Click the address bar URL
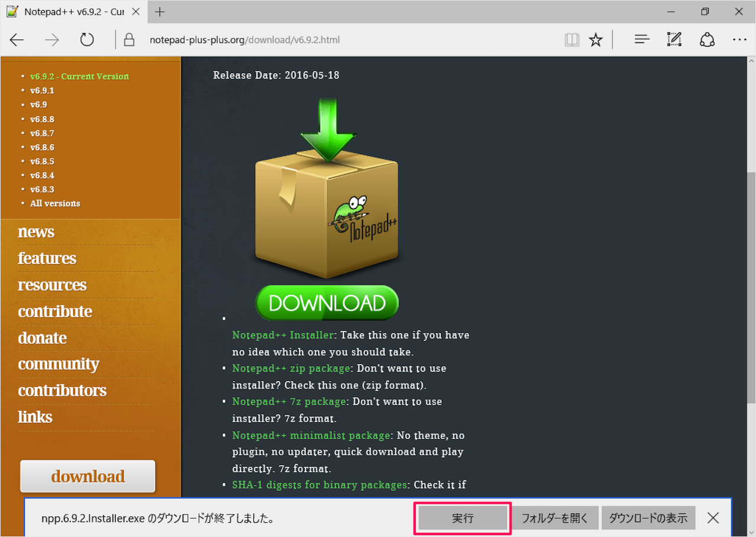 pyautogui.click(x=245, y=40)
